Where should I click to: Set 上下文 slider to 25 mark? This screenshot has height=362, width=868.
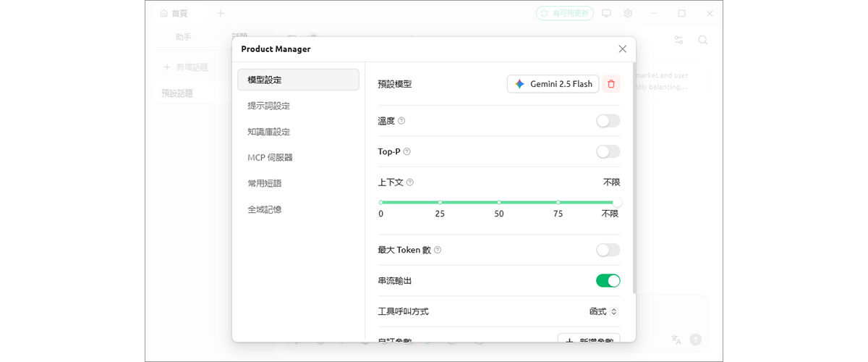point(440,203)
